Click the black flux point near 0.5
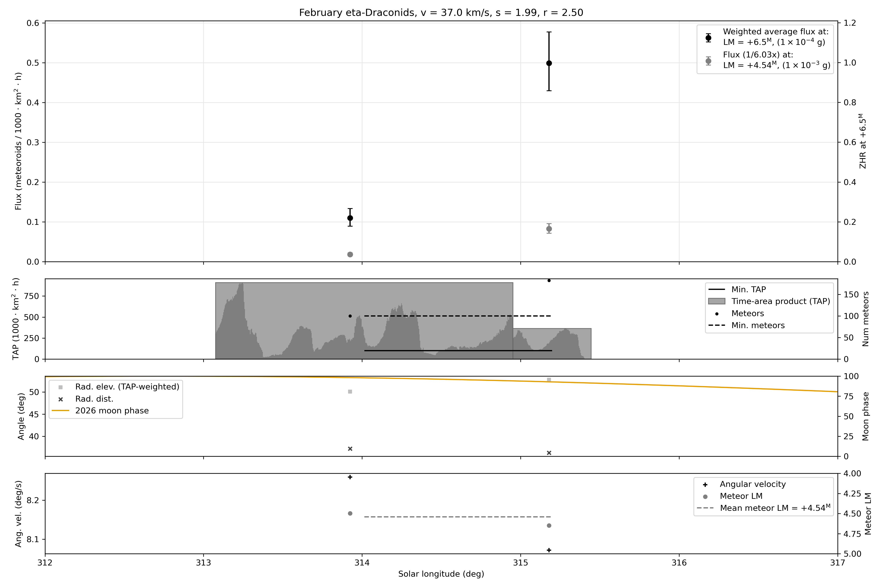The height and width of the screenshot is (588, 882). (549, 63)
